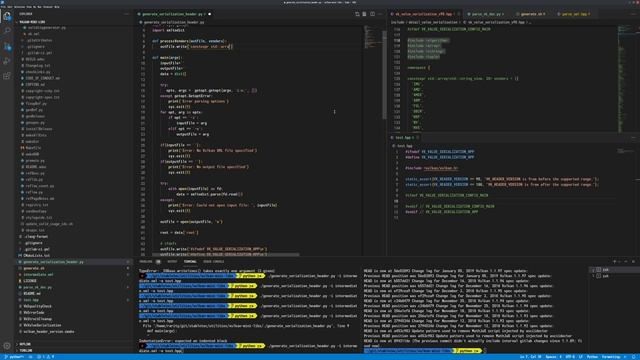Screen dimensions: 640x360
Task: Open the Search view in the activity bar
Action: pos(7,31)
